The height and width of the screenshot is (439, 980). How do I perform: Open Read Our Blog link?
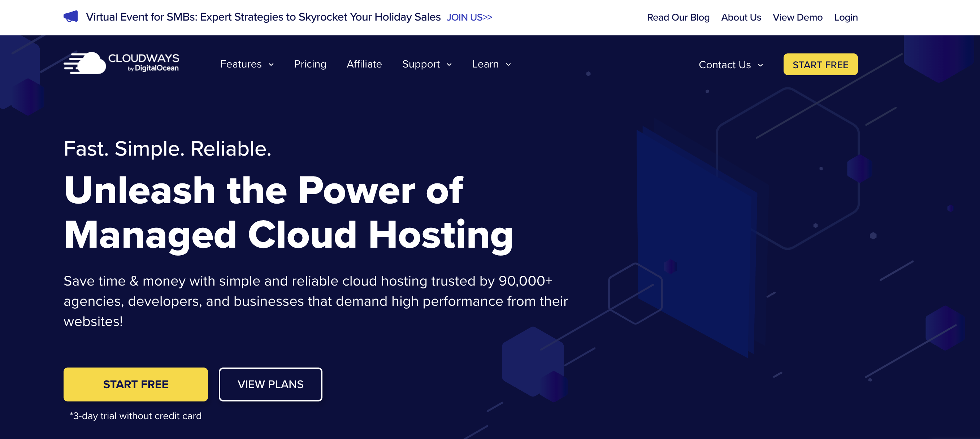click(678, 17)
